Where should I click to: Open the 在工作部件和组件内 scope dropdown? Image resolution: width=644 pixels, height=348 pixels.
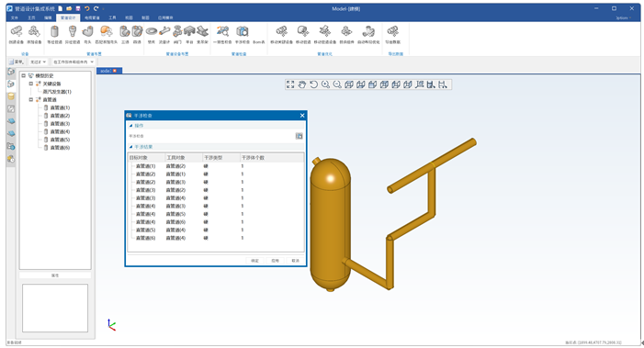(x=73, y=62)
